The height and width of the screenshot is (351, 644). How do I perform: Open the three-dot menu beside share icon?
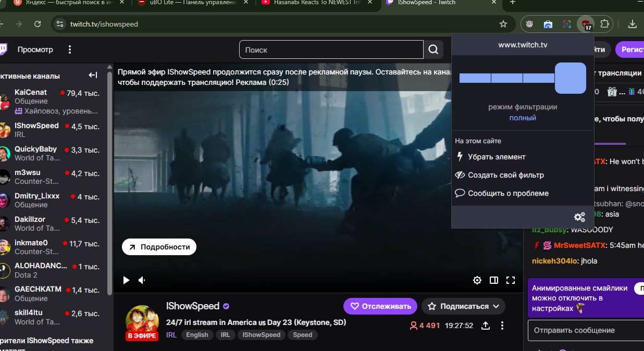pos(502,325)
